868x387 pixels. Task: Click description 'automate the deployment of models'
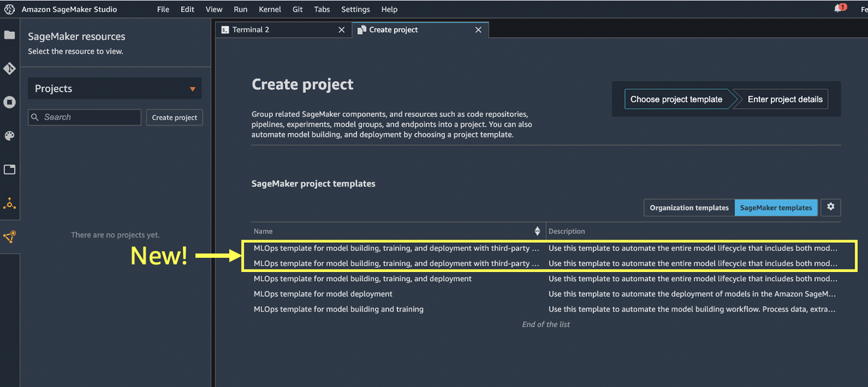pyautogui.click(x=692, y=294)
